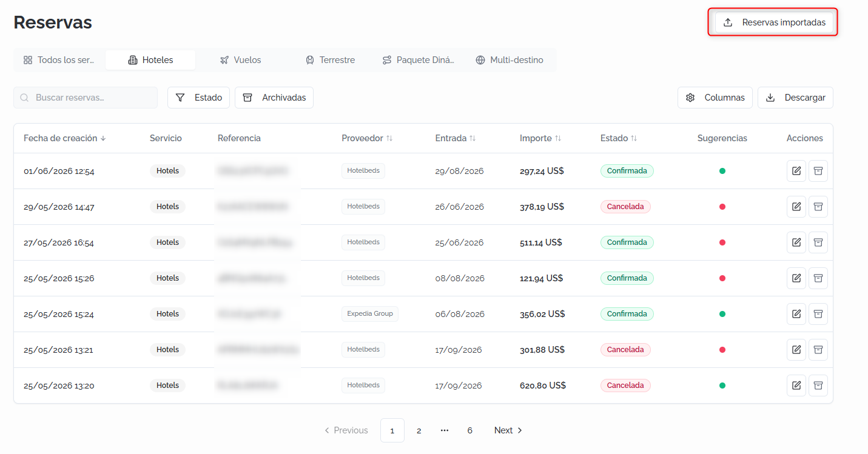Open the Multi-destino tab

coord(510,60)
